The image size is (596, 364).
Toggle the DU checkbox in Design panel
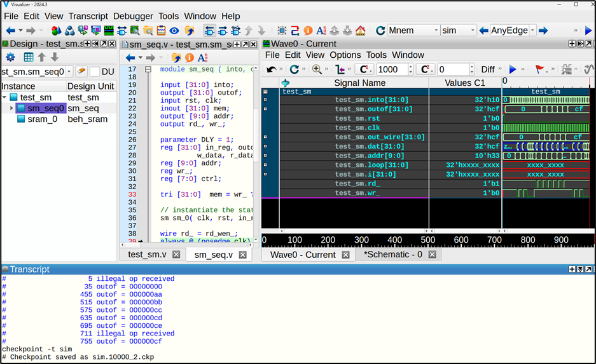(x=95, y=72)
